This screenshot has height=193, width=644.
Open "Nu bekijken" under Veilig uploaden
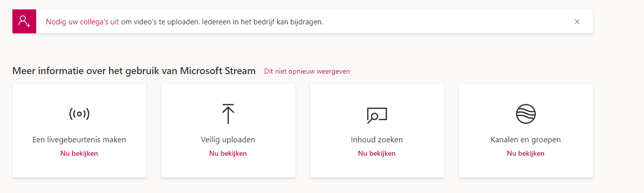[x=228, y=153]
